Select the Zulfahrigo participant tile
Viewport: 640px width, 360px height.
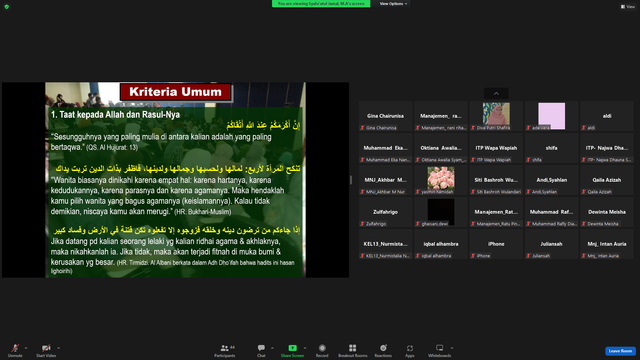click(386, 212)
